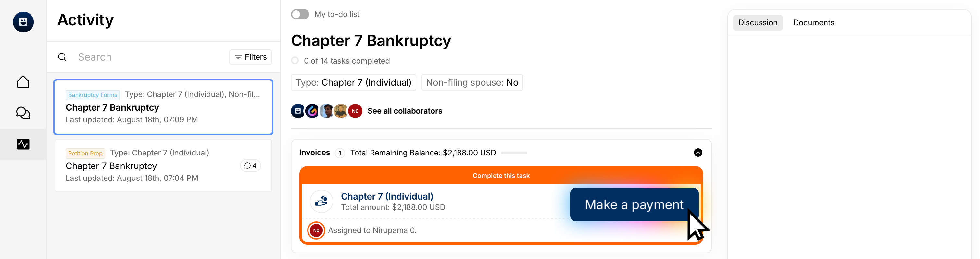Select the Activity pulse sidebar icon
The image size is (980, 259).
pyautogui.click(x=23, y=144)
